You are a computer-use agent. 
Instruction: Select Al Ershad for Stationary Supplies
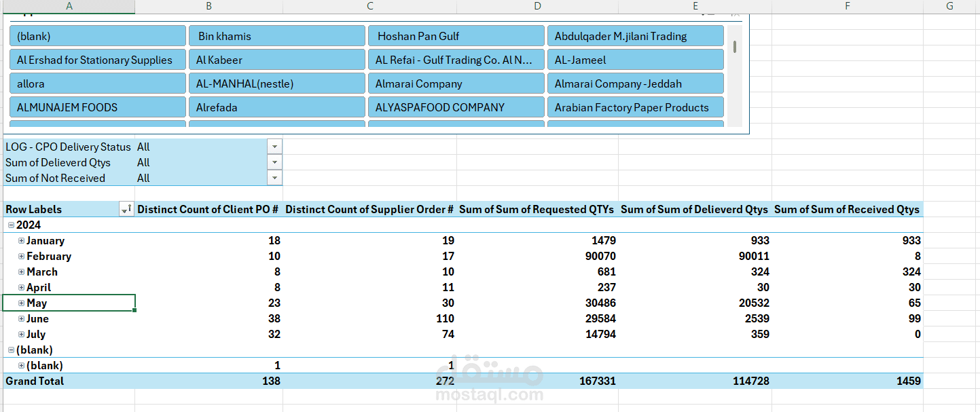coord(98,60)
